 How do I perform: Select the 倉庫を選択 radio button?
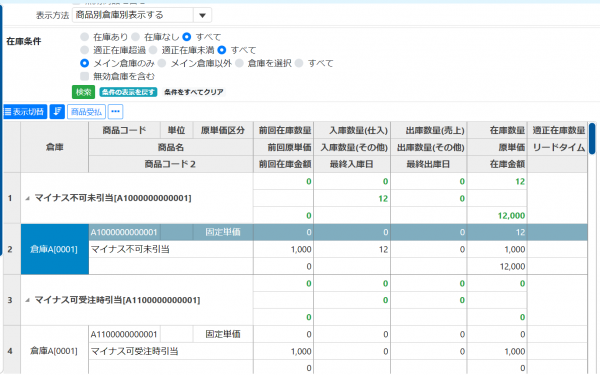(x=240, y=63)
